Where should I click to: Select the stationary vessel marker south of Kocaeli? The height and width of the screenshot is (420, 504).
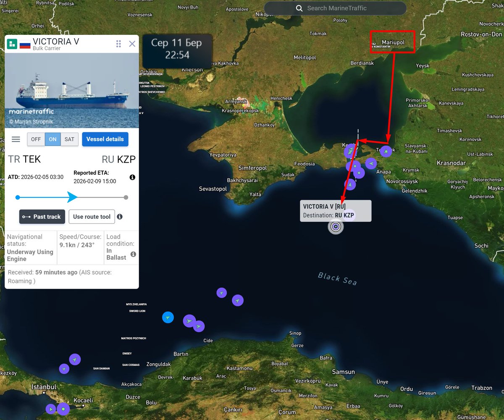click(x=63, y=409)
